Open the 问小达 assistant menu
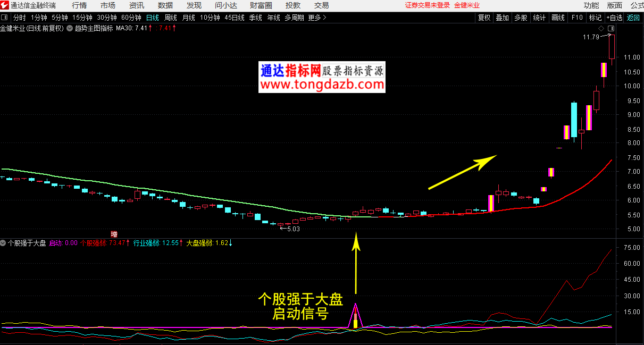644x345 pixels. [x=226, y=5]
